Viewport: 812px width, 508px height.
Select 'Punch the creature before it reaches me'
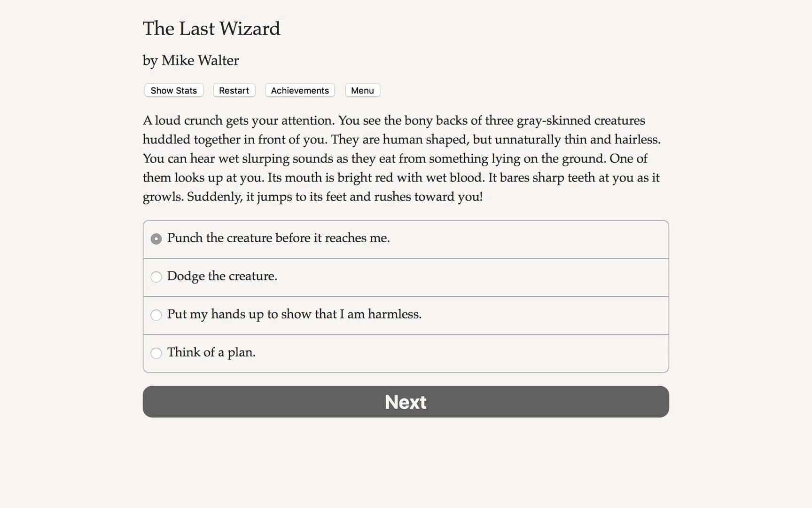click(278, 238)
